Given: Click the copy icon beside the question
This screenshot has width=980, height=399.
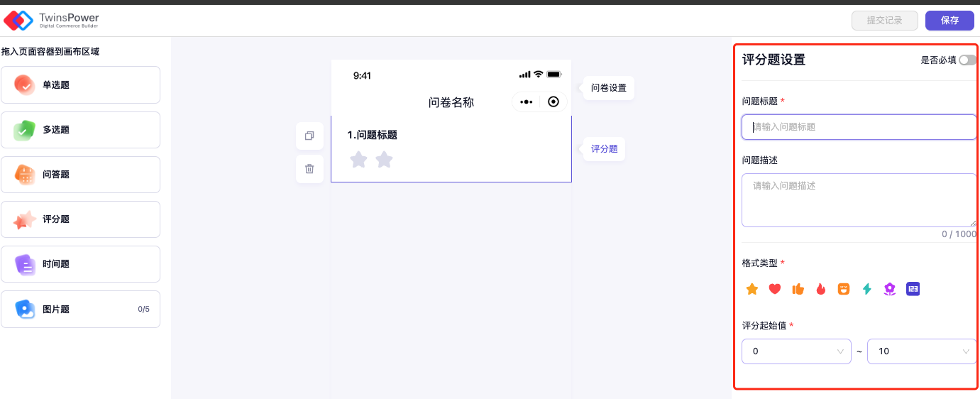Looking at the screenshot, I should (x=309, y=136).
